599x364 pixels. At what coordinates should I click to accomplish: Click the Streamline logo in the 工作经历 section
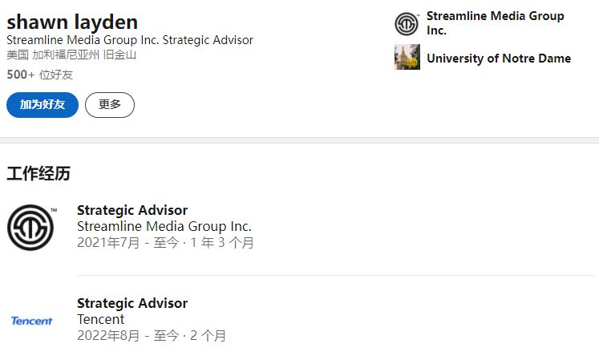(31, 227)
